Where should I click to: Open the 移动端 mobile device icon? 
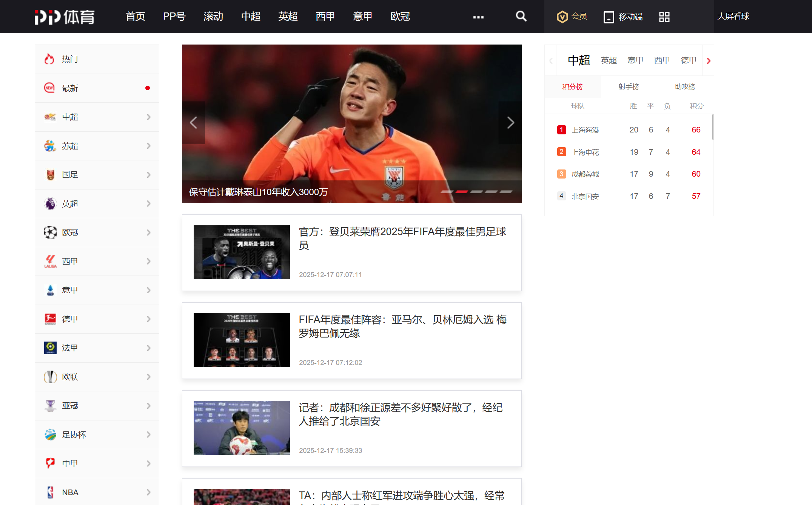coord(609,17)
